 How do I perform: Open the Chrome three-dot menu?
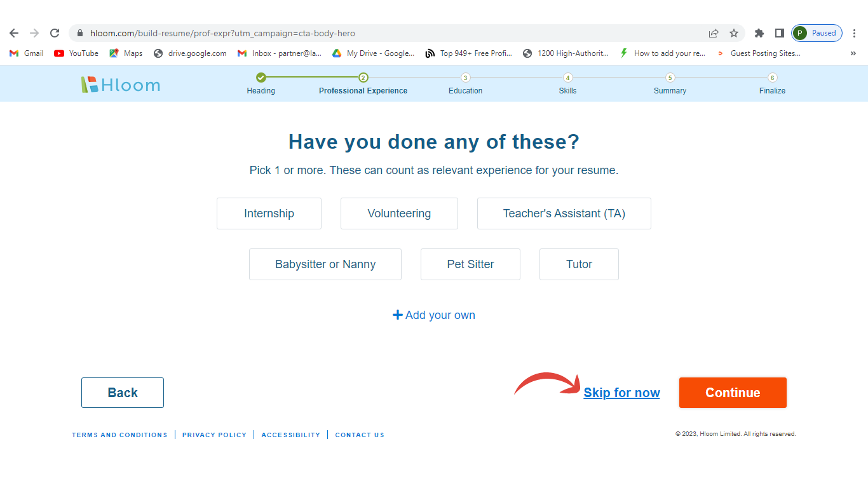(854, 33)
